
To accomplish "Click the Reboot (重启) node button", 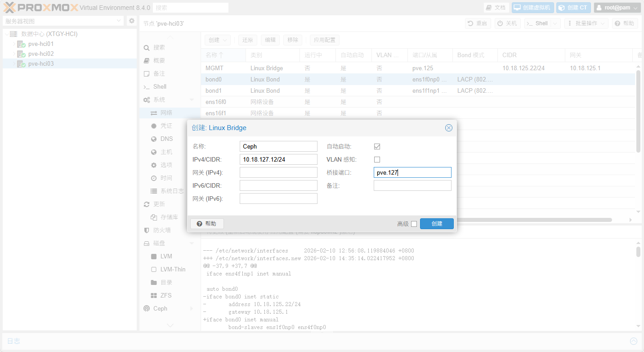I will [x=478, y=23].
